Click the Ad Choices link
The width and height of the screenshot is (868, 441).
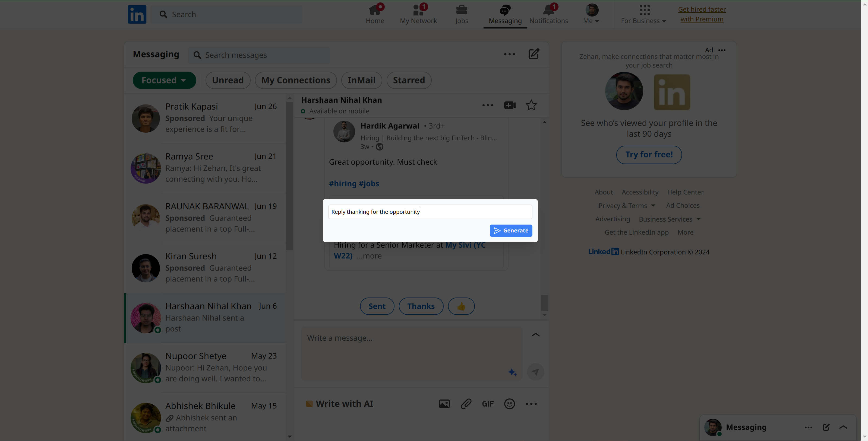click(x=683, y=205)
